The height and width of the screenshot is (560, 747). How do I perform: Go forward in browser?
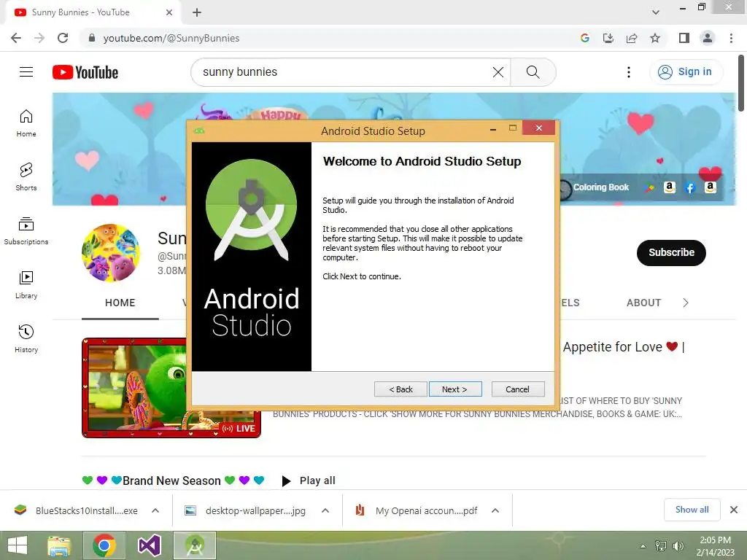(x=39, y=38)
